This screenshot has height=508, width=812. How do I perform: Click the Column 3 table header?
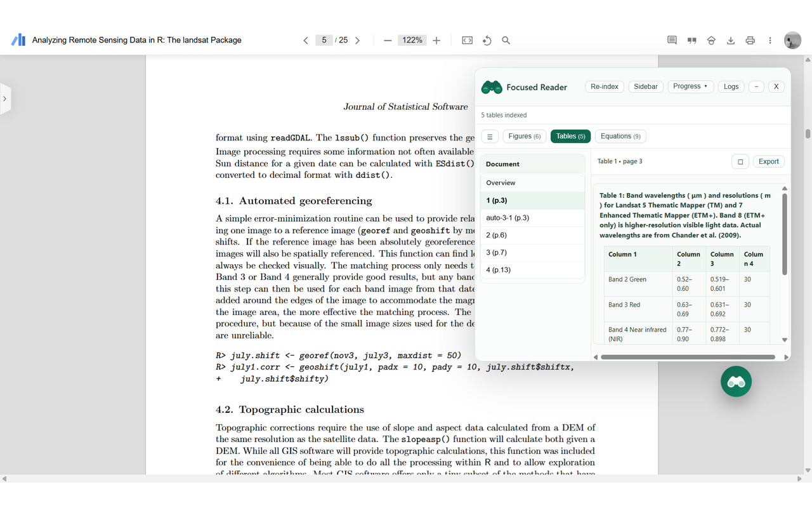pyautogui.click(x=722, y=259)
